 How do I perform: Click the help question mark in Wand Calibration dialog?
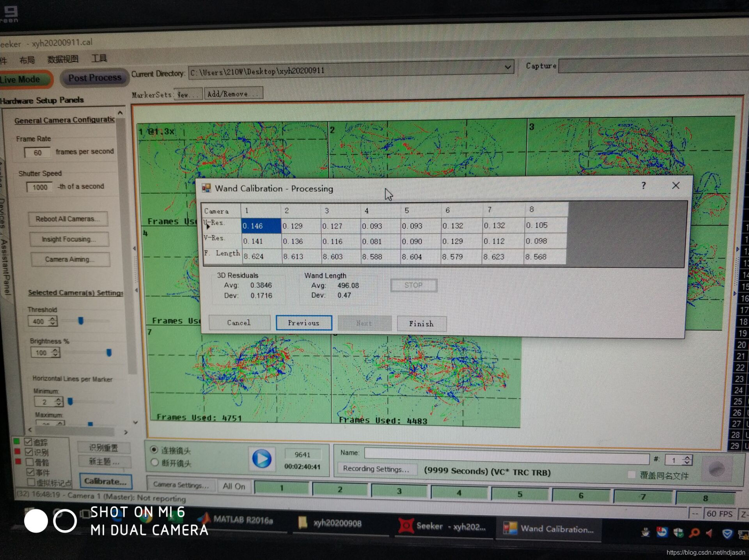coord(644,186)
